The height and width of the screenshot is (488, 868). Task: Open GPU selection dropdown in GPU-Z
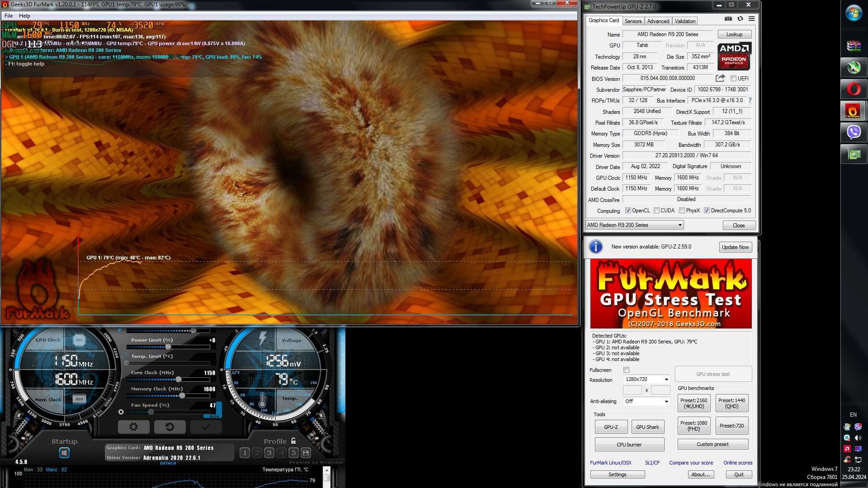click(x=634, y=225)
